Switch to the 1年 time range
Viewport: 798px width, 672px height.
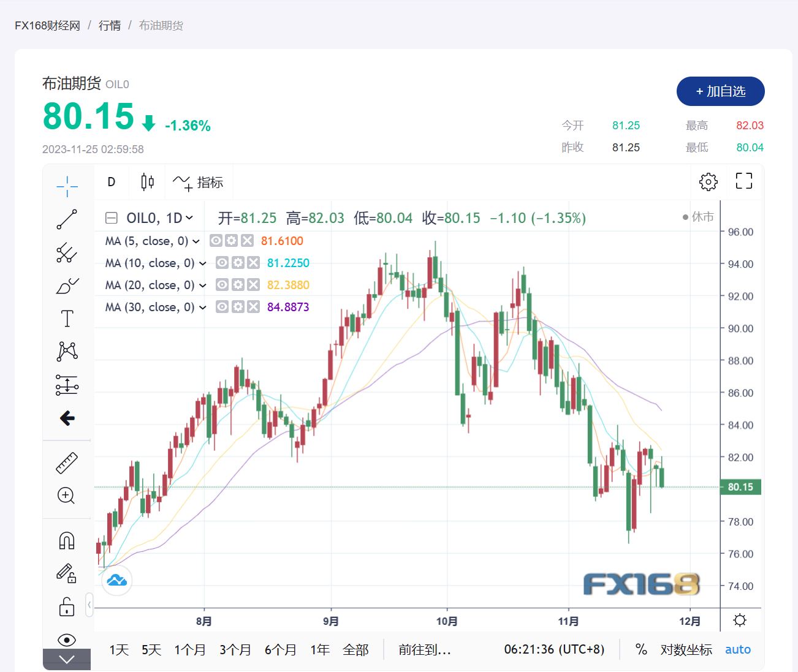[x=320, y=649]
